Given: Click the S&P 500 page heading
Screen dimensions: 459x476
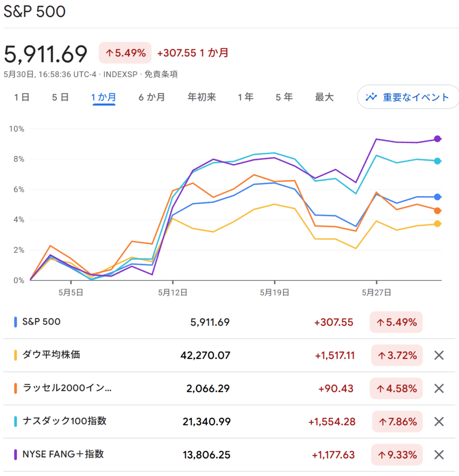Looking at the screenshot, I should [x=34, y=12].
